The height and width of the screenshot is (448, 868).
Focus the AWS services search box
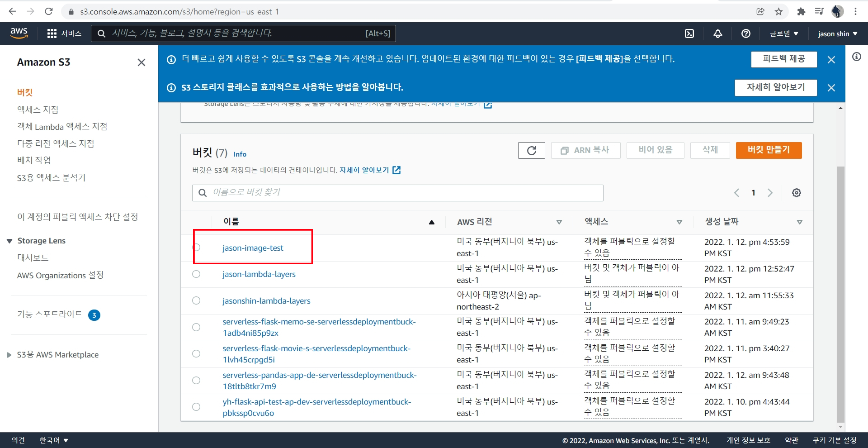click(243, 33)
